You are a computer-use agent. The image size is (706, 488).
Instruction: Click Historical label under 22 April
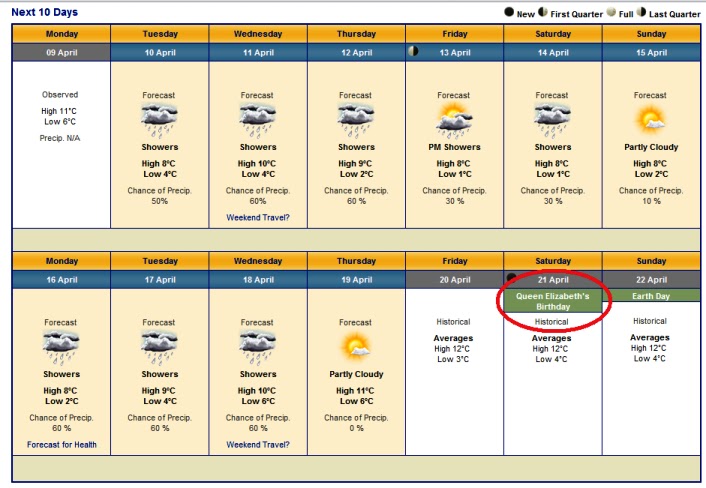[x=650, y=321]
